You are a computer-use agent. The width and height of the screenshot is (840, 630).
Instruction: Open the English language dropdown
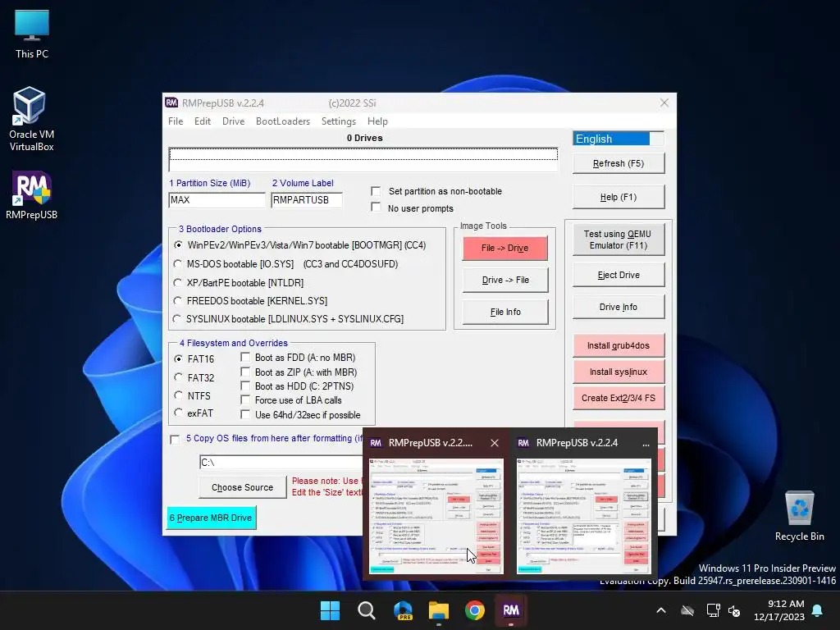619,139
